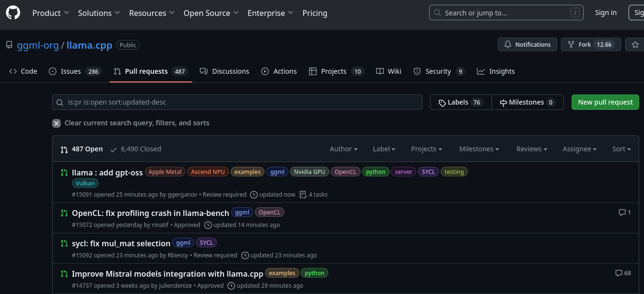Click the Nvidia GPU label tag

pos(309,172)
